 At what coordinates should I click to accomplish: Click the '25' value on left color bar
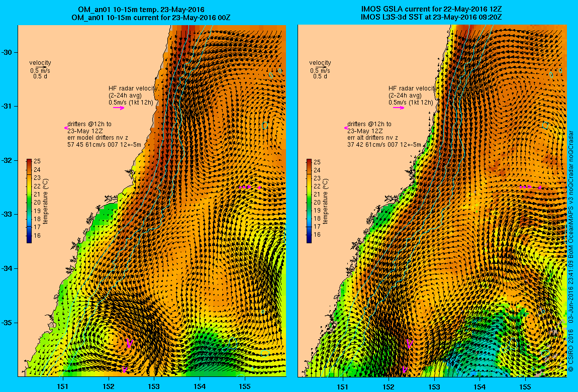point(37,161)
